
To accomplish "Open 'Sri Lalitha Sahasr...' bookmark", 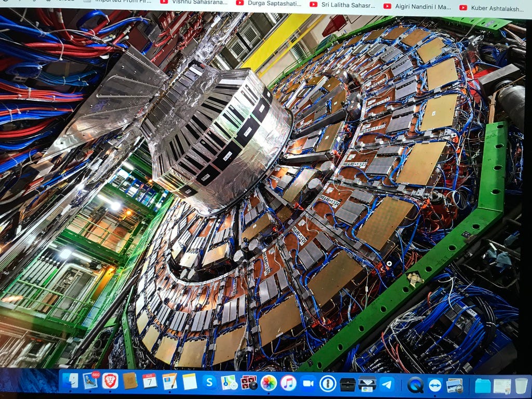I will [343, 5].
